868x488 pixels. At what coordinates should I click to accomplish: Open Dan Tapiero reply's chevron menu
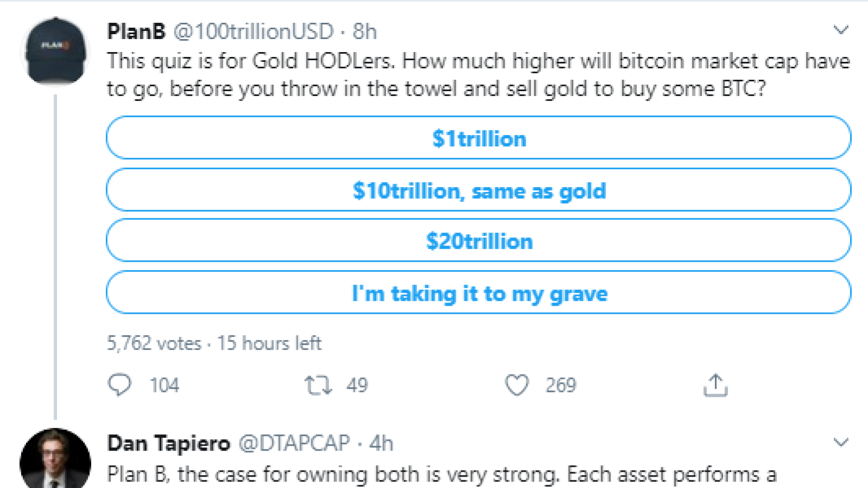pos(840,442)
